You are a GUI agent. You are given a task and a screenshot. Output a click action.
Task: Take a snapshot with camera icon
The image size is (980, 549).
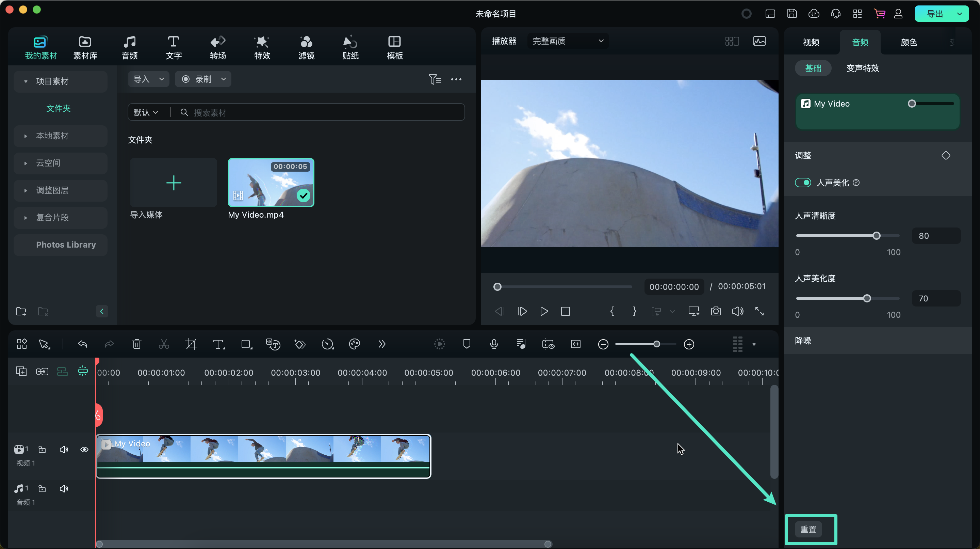716,311
